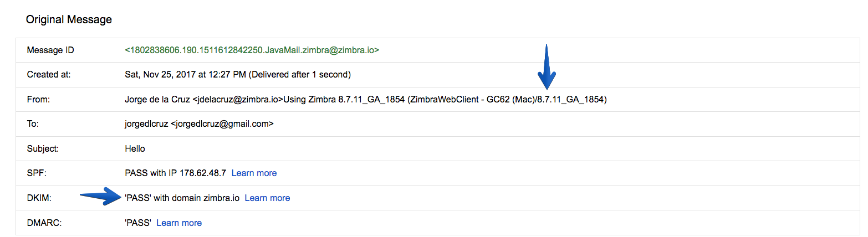Click the blue downward arrow annotation
The height and width of the screenshot is (237, 868).
pos(547,66)
